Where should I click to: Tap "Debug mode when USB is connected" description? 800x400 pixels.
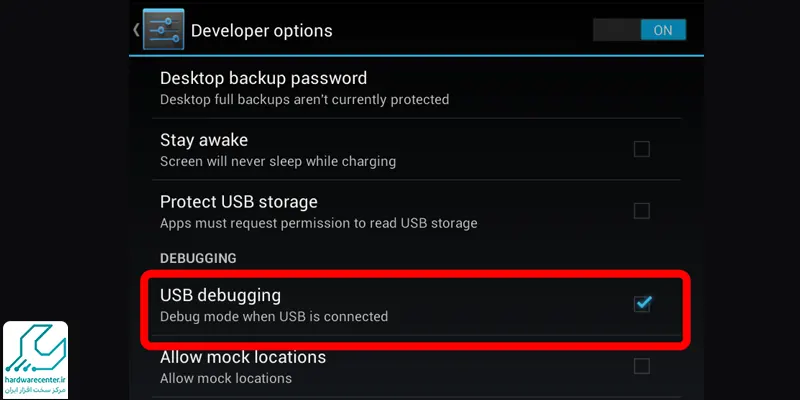point(274,316)
